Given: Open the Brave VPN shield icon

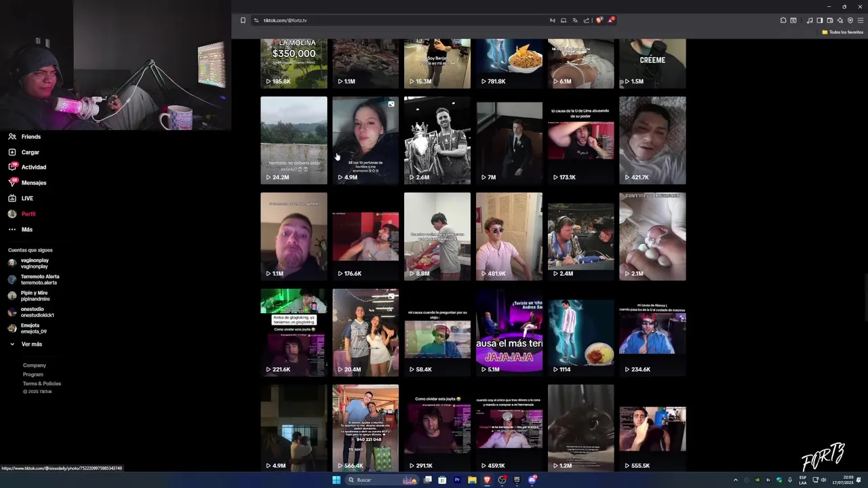Looking at the screenshot, I should pyautogui.click(x=850, y=20).
